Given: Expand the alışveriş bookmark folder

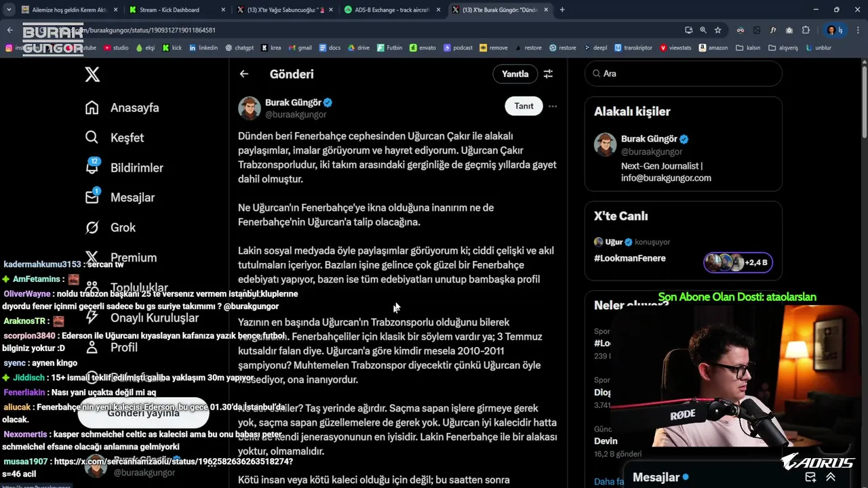Looking at the screenshot, I should point(783,48).
